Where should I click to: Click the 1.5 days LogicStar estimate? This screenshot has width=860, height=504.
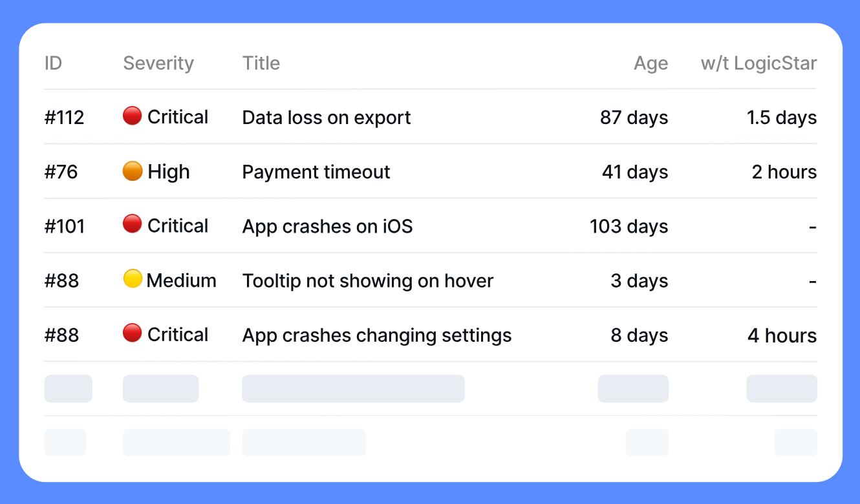coord(781,118)
